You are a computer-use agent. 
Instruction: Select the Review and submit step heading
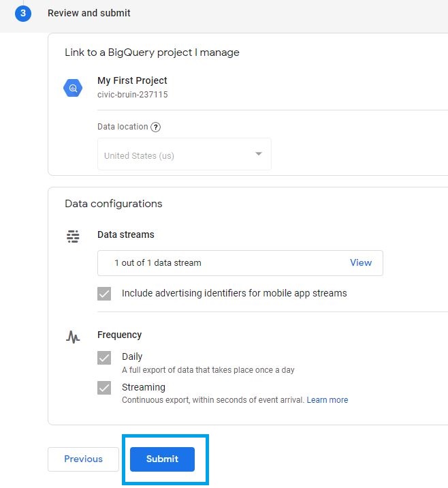click(89, 13)
